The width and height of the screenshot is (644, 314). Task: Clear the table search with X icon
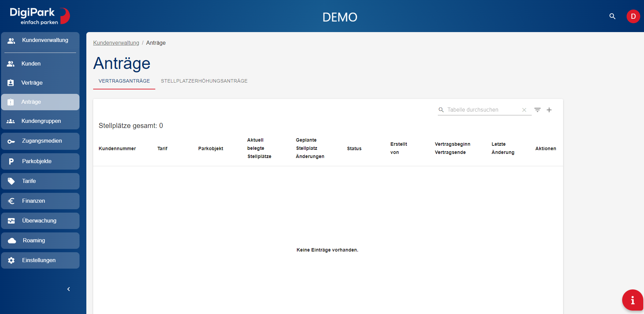524,110
